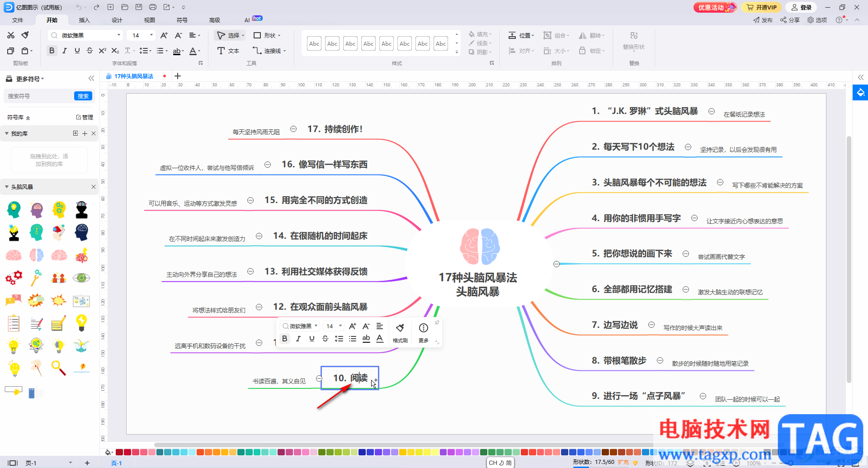Click Replace Shape button
This screenshot has height=468, width=868.
coord(634,41)
